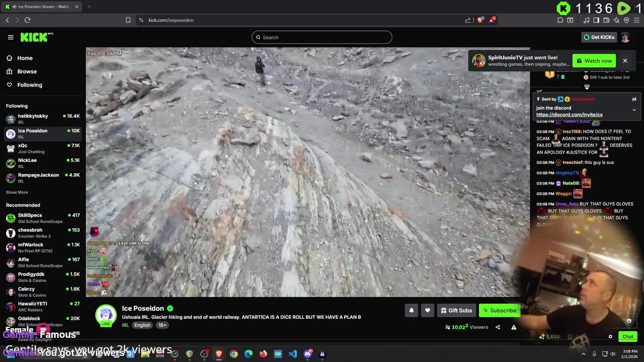Open the user profile avatar menu
Viewport: 644px width, 362px height.
click(625, 37)
